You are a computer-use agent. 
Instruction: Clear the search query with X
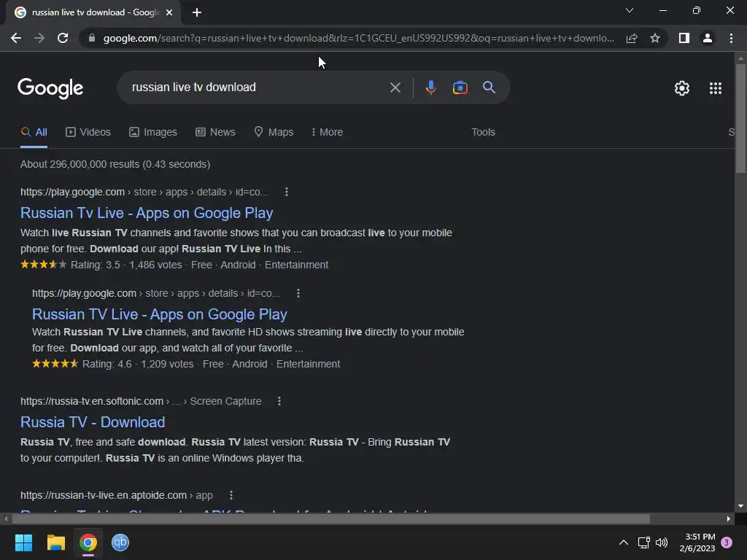(x=395, y=87)
